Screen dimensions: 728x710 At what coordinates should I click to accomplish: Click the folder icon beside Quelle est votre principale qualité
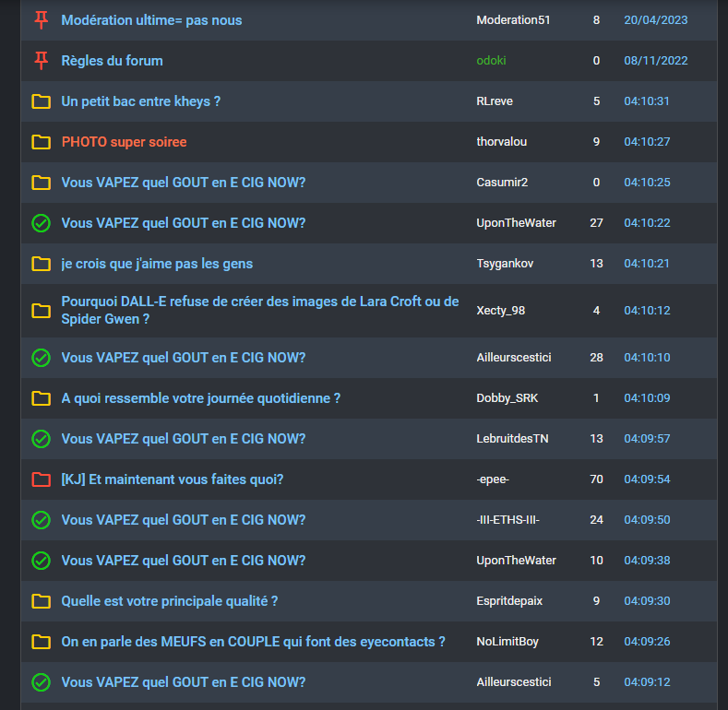tap(41, 601)
